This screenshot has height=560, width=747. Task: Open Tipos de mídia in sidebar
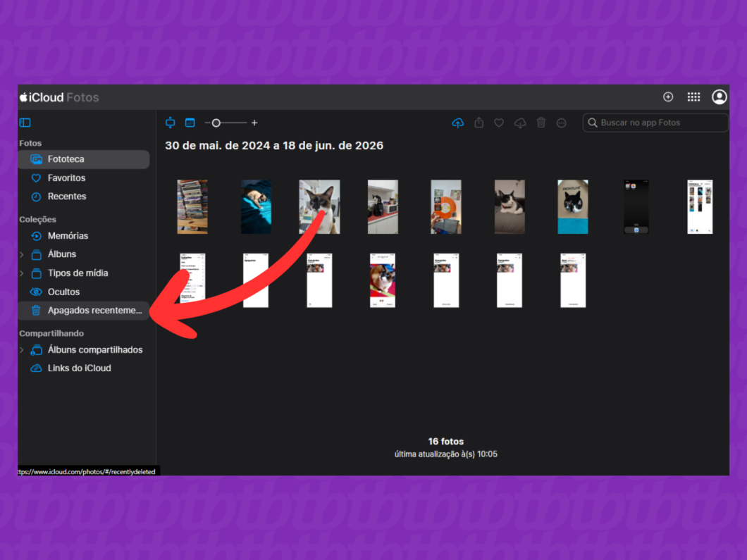(x=78, y=273)
